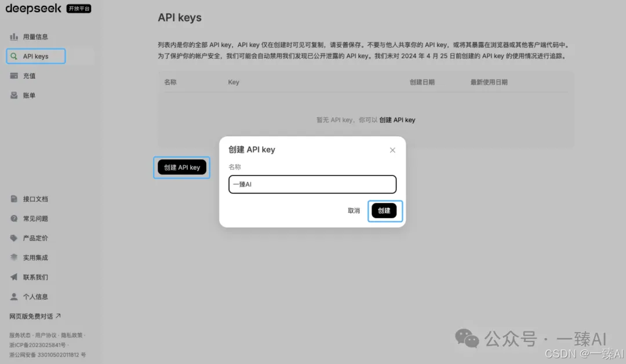Click the 名称 label in the dialog
Screen dimensions: 626x364
(235, 167)
